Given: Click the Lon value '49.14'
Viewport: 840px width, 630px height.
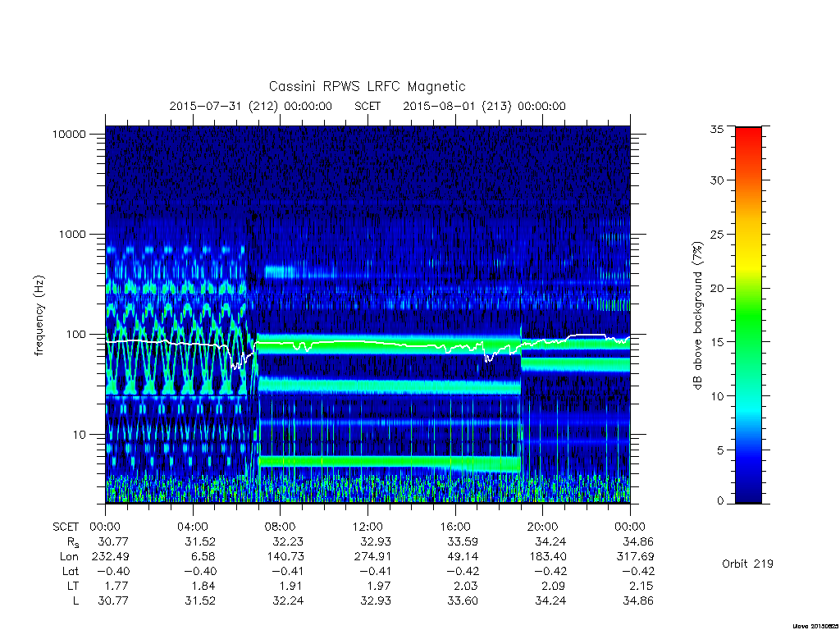Looking at the screenshot, I should 463,557.
